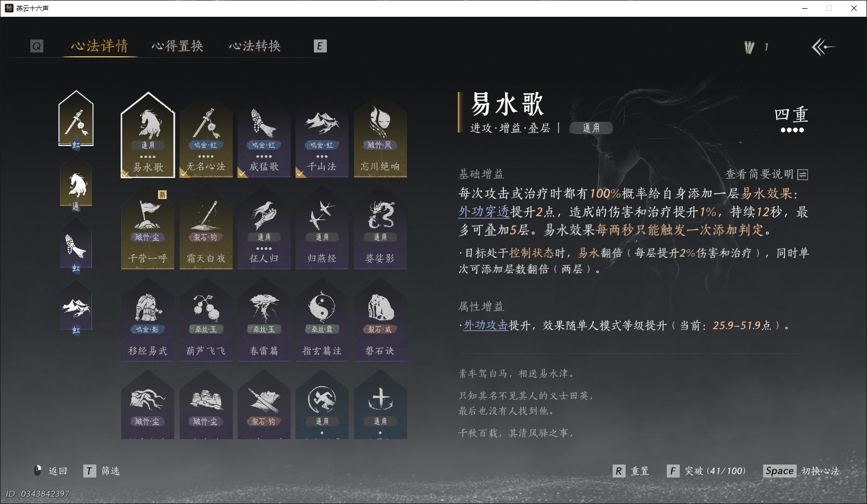This screenshot has width=867, height=504.
Task: Select bottom-row second 贼竹·尘 card
Action: [x=206, y=406]
